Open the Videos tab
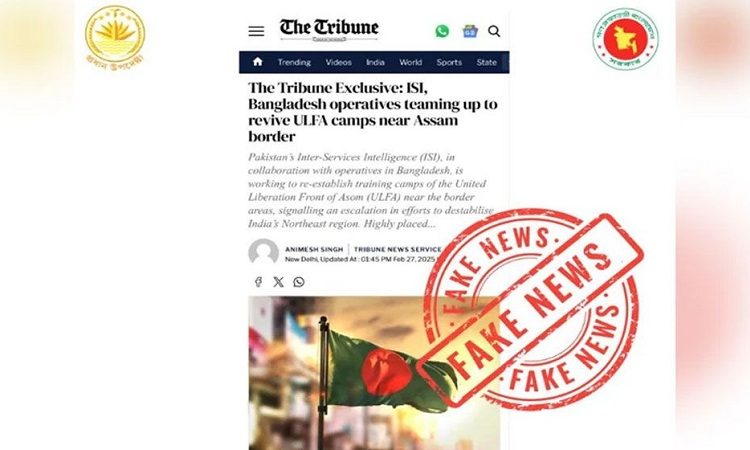The width and height of the screenshot is (750, 450). coord(339,62)
